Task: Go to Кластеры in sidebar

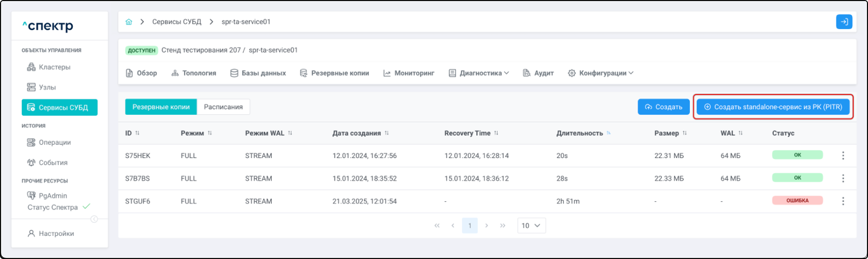Action: coord(54,67)
